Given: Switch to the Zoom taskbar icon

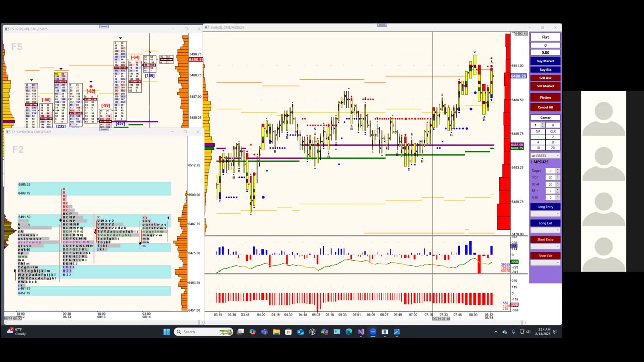Looking at the screenshot, I should [373, 332].
